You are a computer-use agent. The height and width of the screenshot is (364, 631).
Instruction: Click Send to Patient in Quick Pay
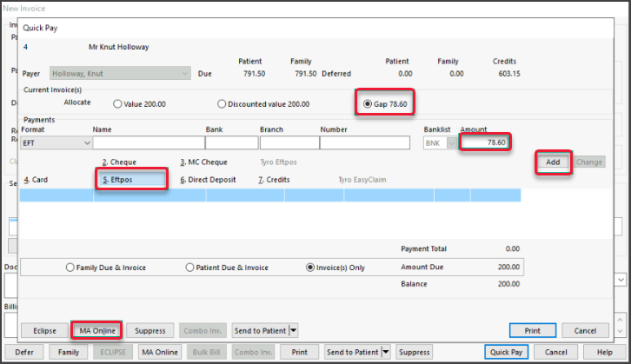point(261,331)
